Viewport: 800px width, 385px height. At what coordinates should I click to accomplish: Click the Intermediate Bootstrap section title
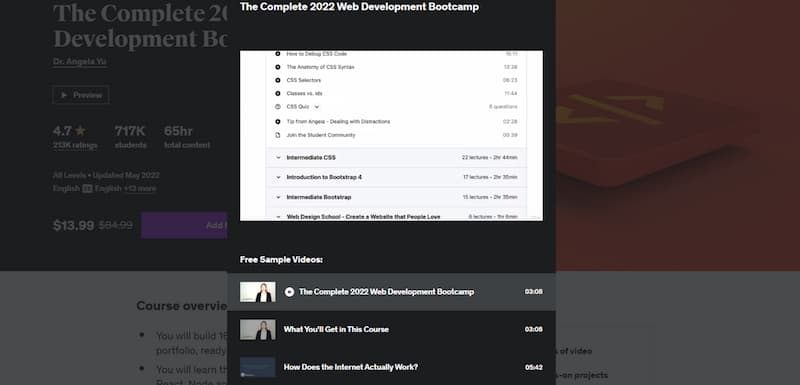coord(319,197)
